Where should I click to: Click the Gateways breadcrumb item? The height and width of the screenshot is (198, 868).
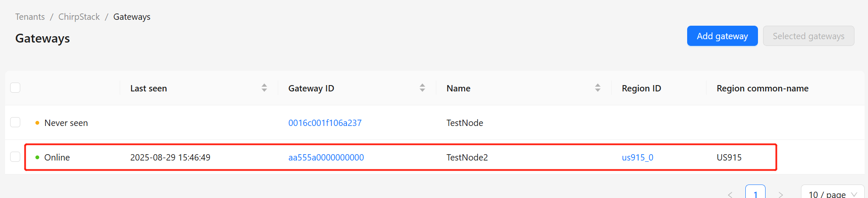(132, 17)
